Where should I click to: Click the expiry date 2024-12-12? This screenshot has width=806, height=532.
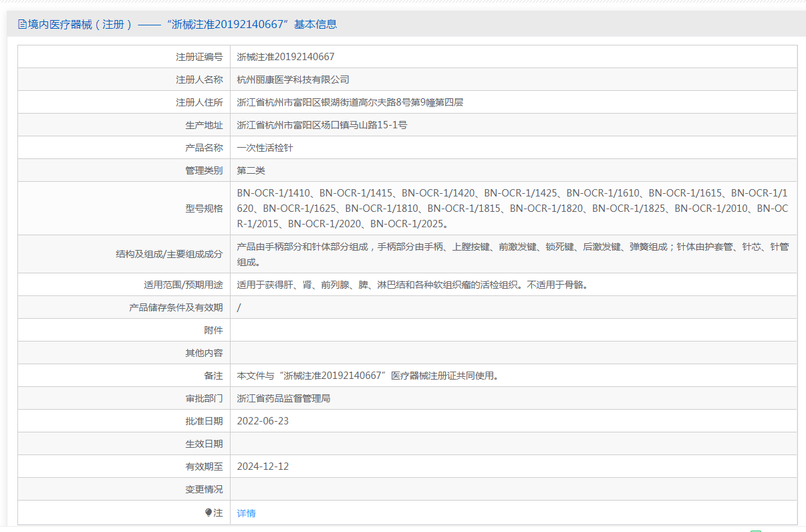263,467
